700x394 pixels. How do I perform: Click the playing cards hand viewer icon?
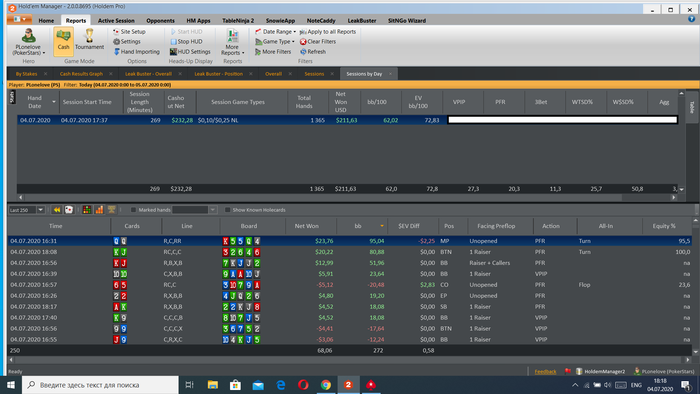69,210
